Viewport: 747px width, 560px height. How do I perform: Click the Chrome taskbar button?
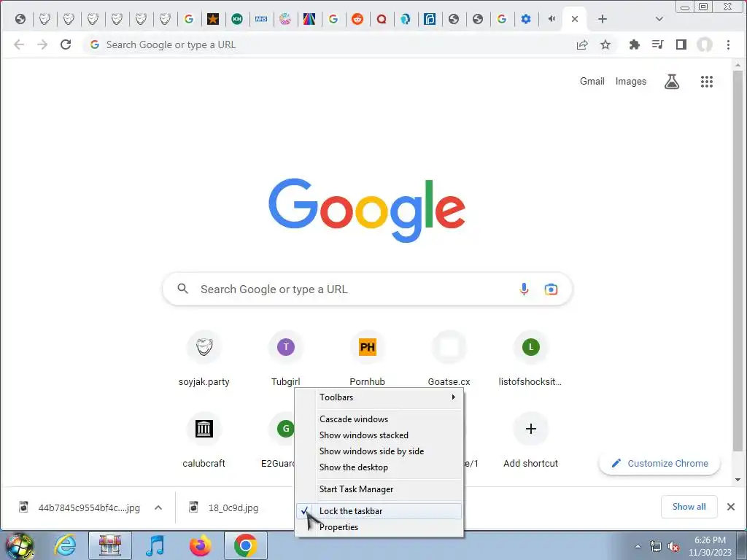pos(245,545)
